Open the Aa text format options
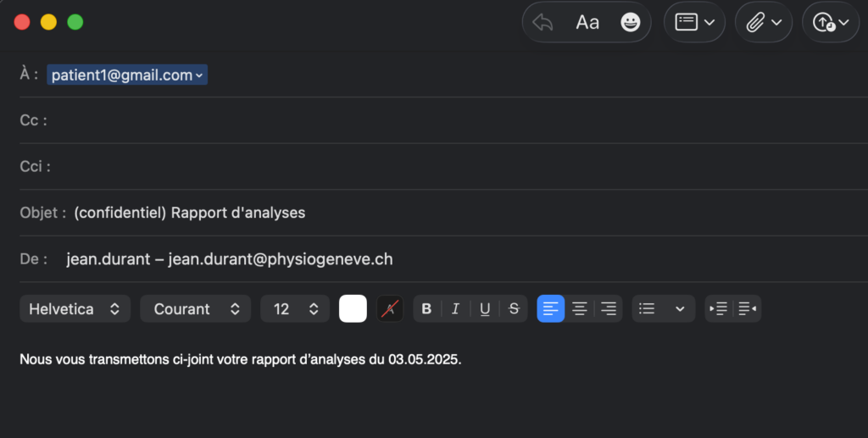 pos(587,23)
